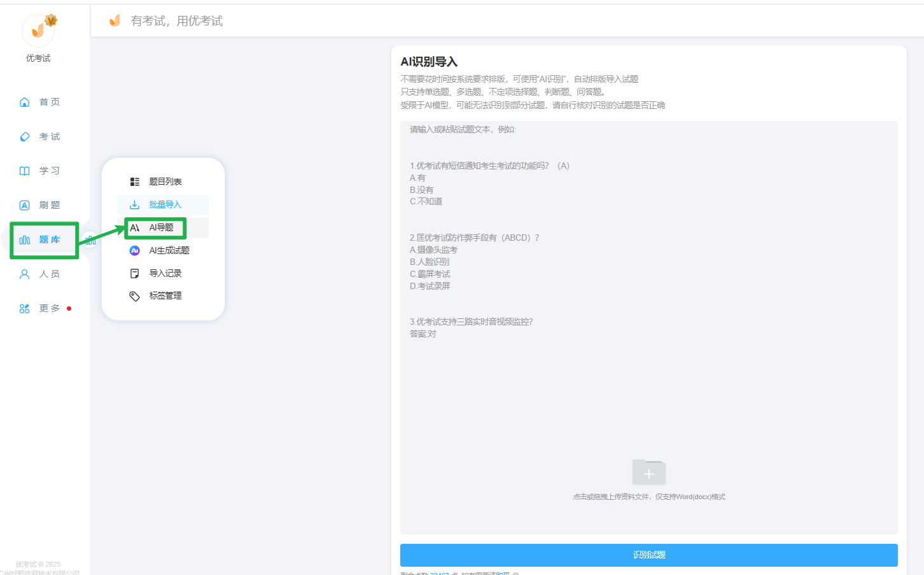The height and width of the screenshot is (575, 924).
Task: Open 导入记录 menu item
Action: tap(165, 273)
